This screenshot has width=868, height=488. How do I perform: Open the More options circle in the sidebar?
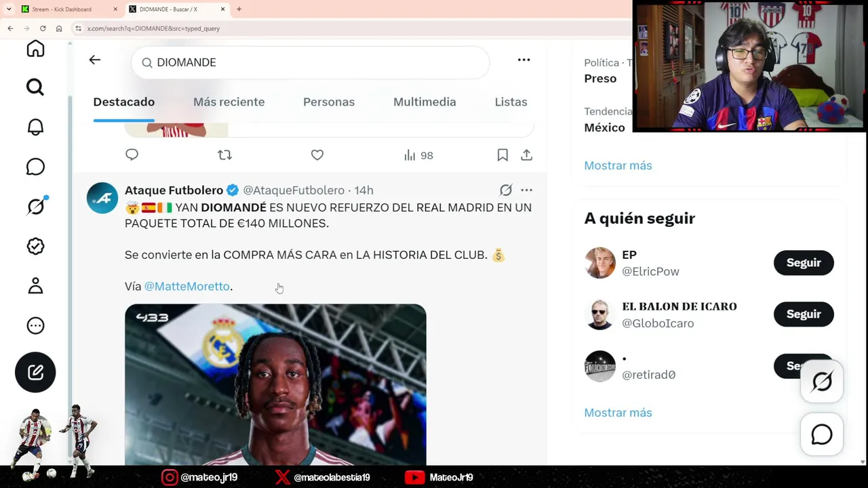coord(35,325)
